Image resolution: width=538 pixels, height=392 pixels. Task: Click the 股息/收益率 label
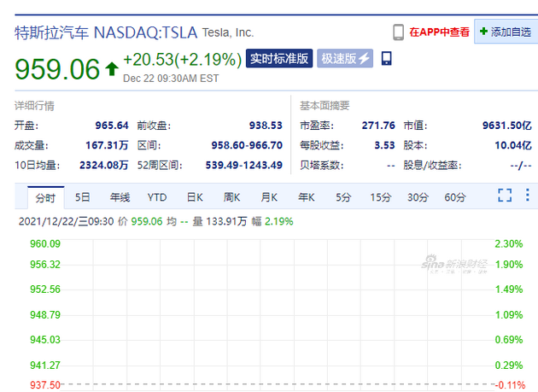[x=432, y=165]
